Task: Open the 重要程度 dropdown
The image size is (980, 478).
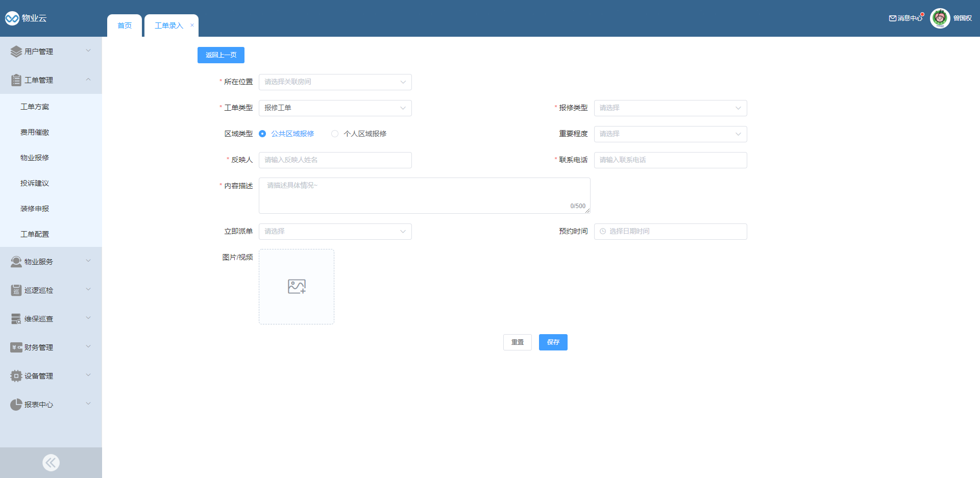Action: coord(671,134)
